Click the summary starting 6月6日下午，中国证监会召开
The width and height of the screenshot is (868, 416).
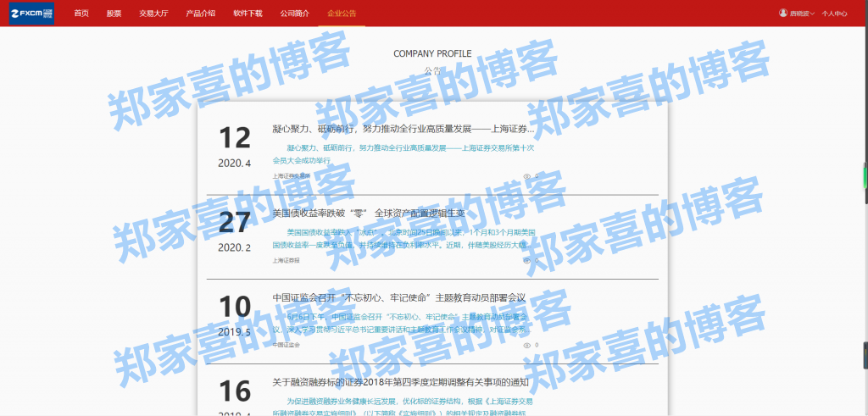[403, 323]
